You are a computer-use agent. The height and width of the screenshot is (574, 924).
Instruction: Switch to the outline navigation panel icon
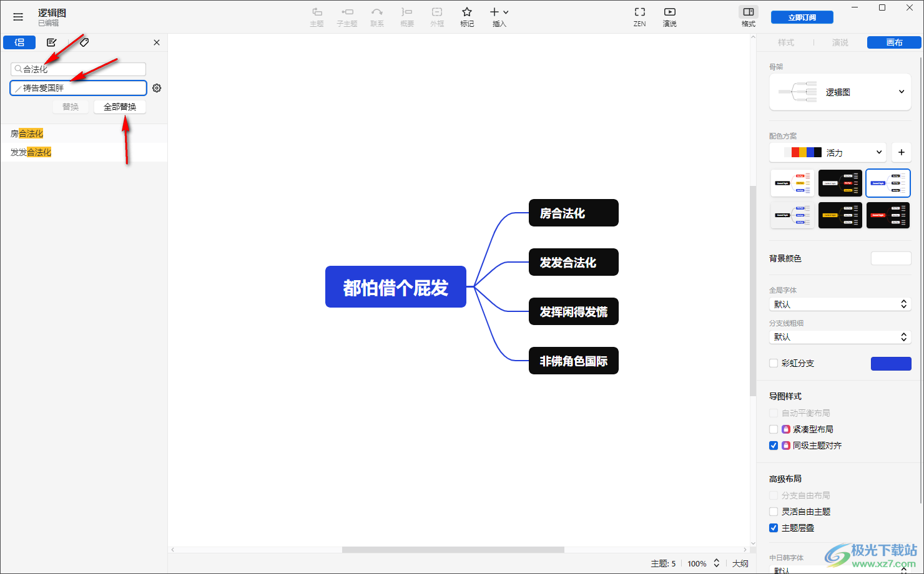(19, 42)
